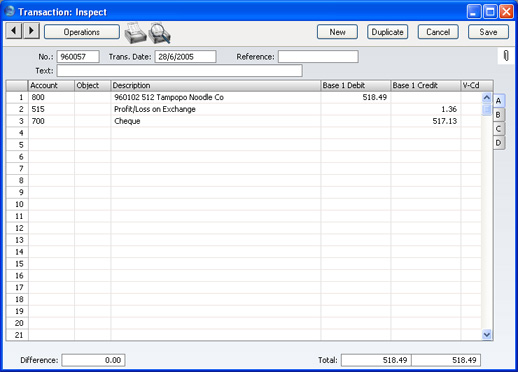
Task: Click the 'Cheque' description cell
Action: (x=215, y=121)
